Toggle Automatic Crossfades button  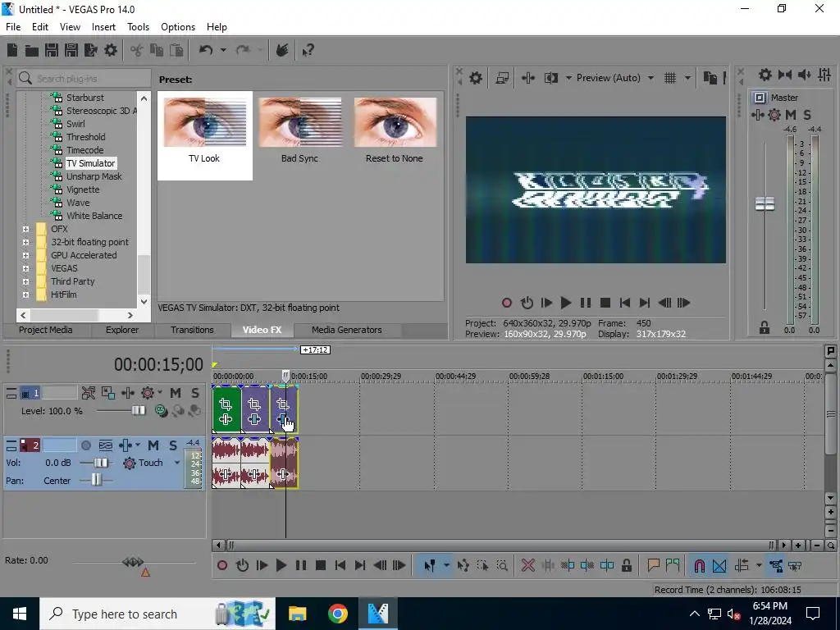(719, 565)
